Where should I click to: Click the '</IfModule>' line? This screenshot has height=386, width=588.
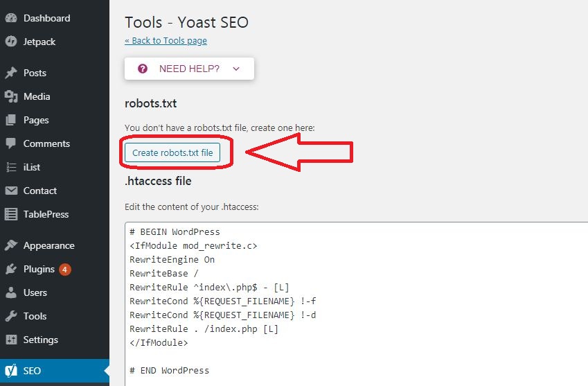tap(159, 343)
